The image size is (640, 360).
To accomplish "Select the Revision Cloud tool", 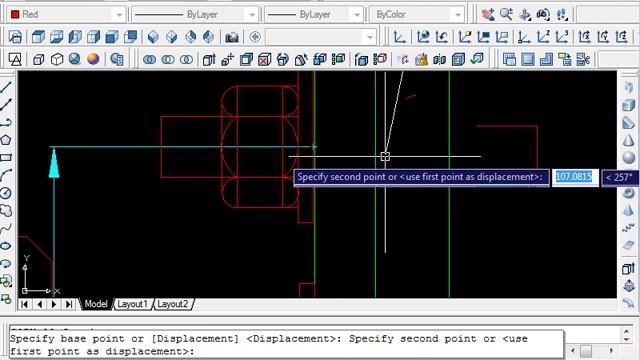I will (6, 211).
